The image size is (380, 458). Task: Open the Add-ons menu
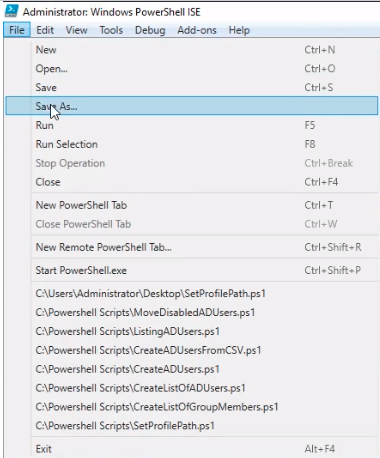point(197,30)
